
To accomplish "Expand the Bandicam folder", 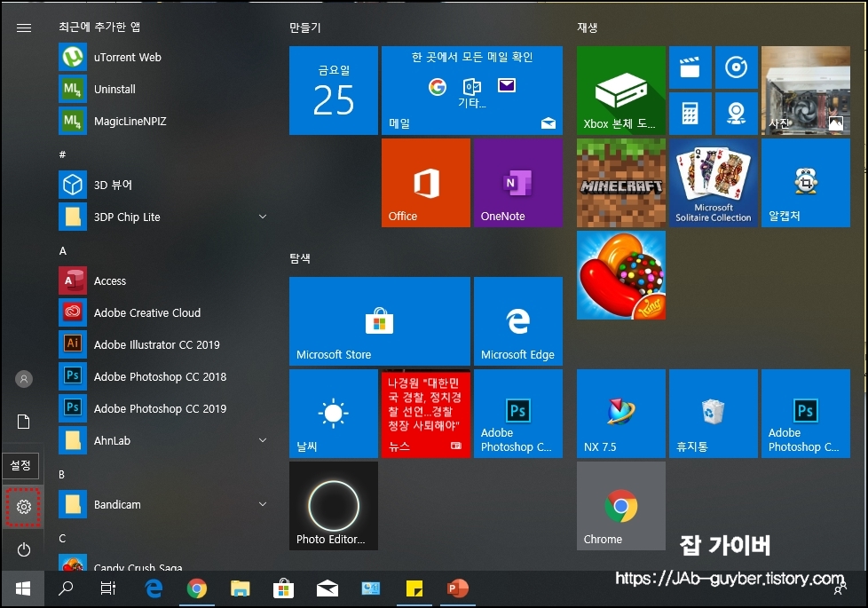I will click(x=263, y=504).
